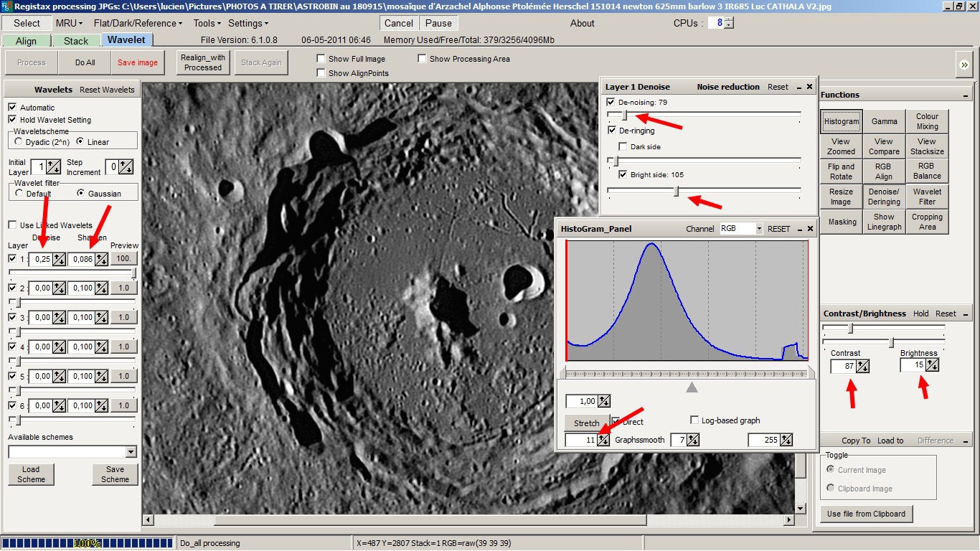Image resolution: width=980 pixels, height=551 pixels.
Task: Switch to the Align tab
Action: click(26, 41)
